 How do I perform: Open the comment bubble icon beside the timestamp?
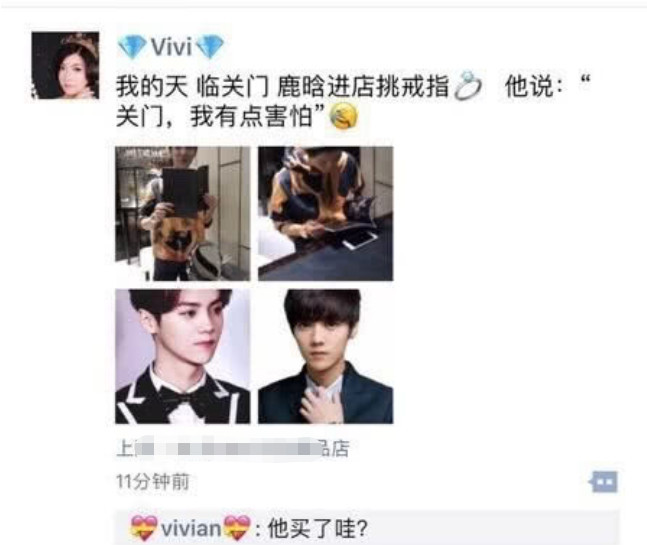pos(604,481)
